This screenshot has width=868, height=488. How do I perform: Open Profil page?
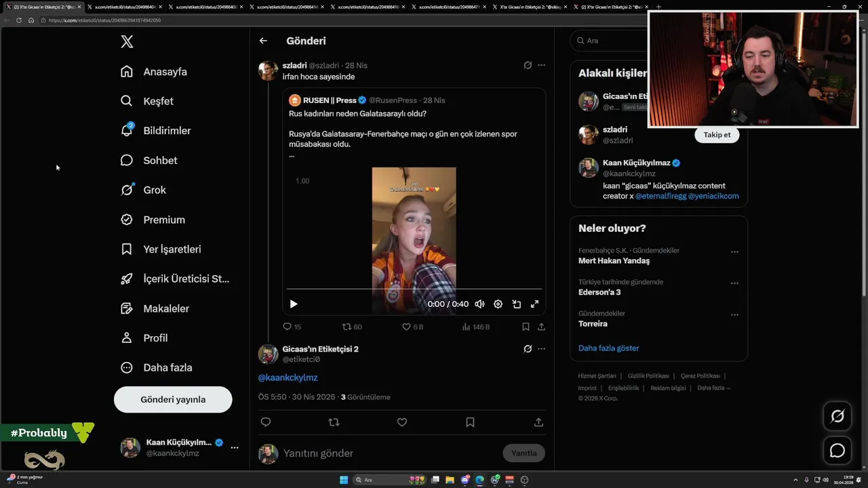144,338
